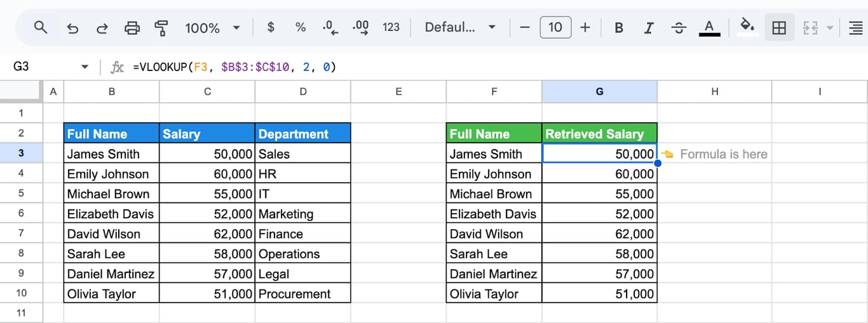Open the borders menu
Viewport: 868px width, 323px height.
779,28
